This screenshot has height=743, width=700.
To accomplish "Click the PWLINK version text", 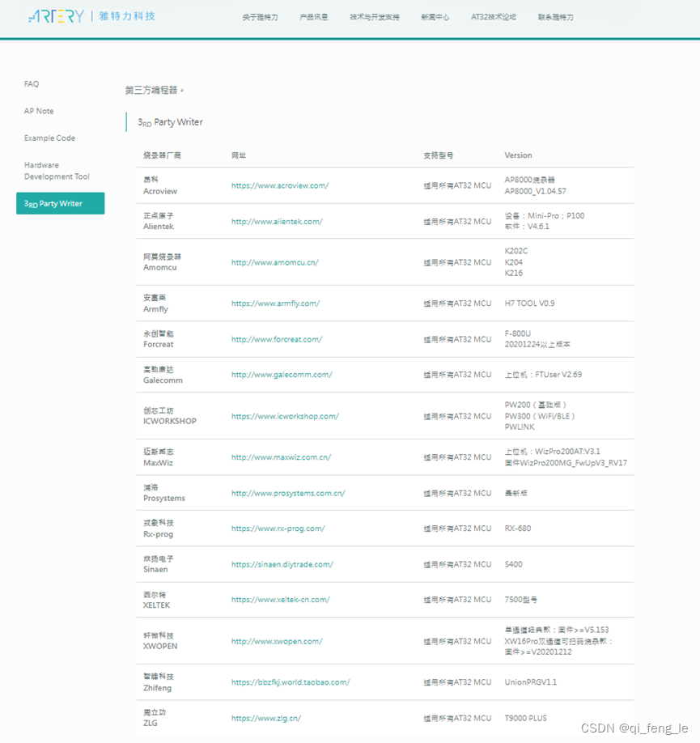I will coord(520,427).
